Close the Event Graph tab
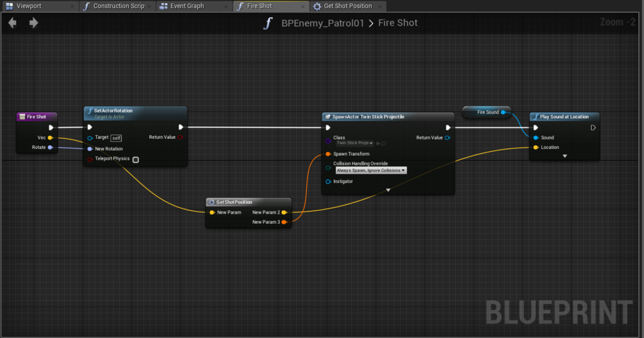 click(x=226, y=6)
